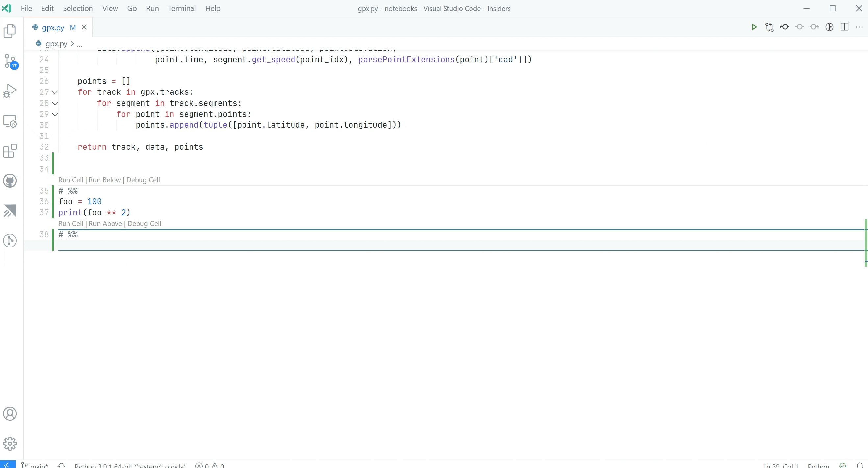Open the Run menu in menu bar
Image resolution: width=868 pixels, height=468 pixels.
point(151,8)
